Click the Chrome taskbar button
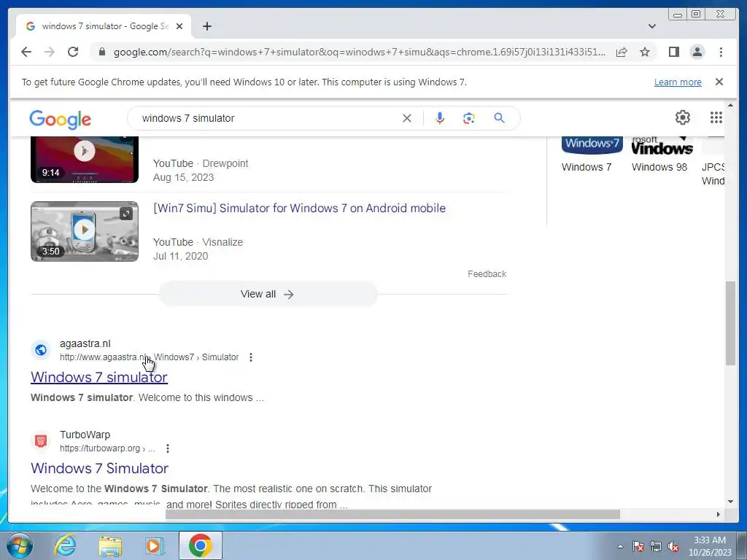 click(201, 545)
